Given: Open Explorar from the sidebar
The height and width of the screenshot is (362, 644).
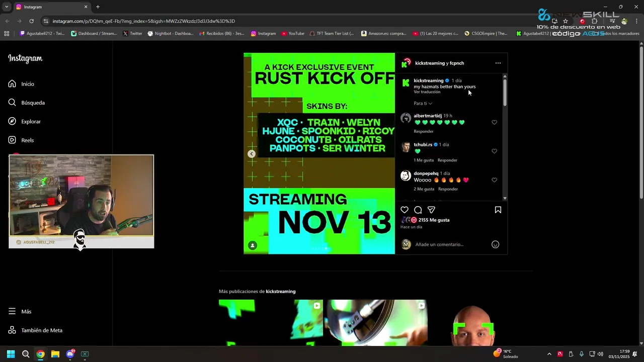Looking at the screenshot, I should pyautogui.click(x=24, y=121).
